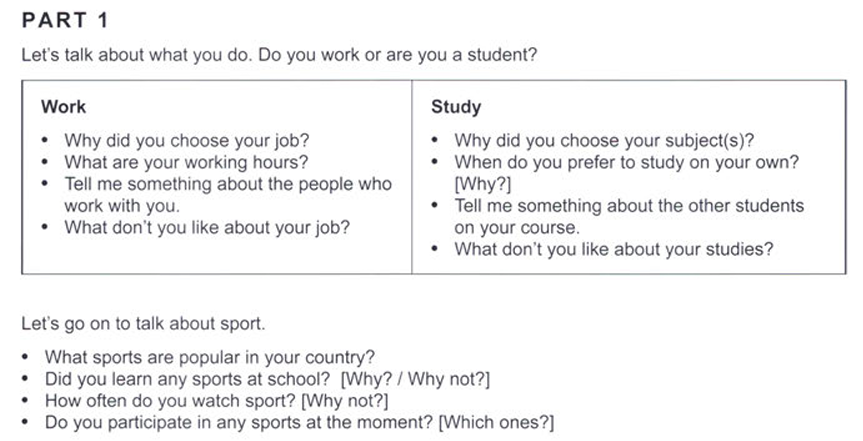The image size is (863, 441).
Task: Select the Work column header
Action: [63, 106]
